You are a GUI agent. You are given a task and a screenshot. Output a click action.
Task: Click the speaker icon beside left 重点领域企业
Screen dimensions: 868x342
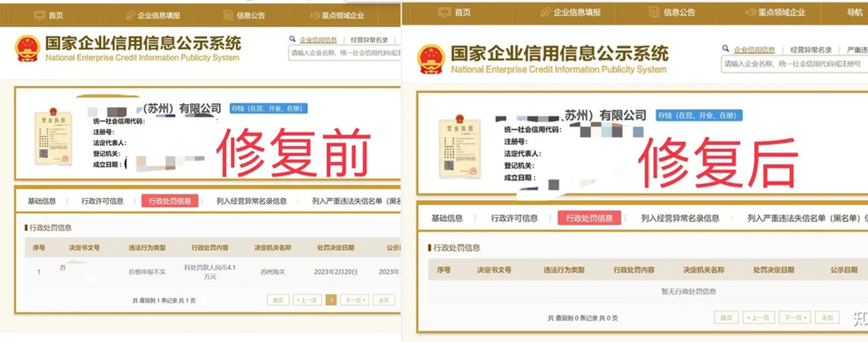tap(315, 15)
